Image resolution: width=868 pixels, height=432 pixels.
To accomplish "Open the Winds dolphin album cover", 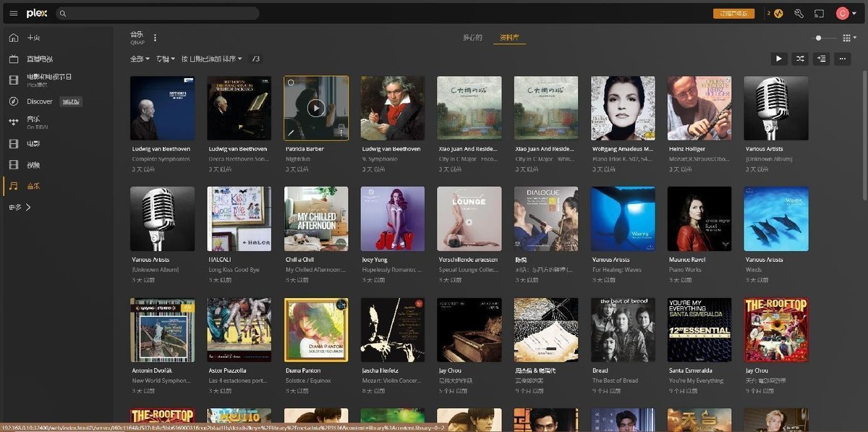I will [x=776, y=219].
